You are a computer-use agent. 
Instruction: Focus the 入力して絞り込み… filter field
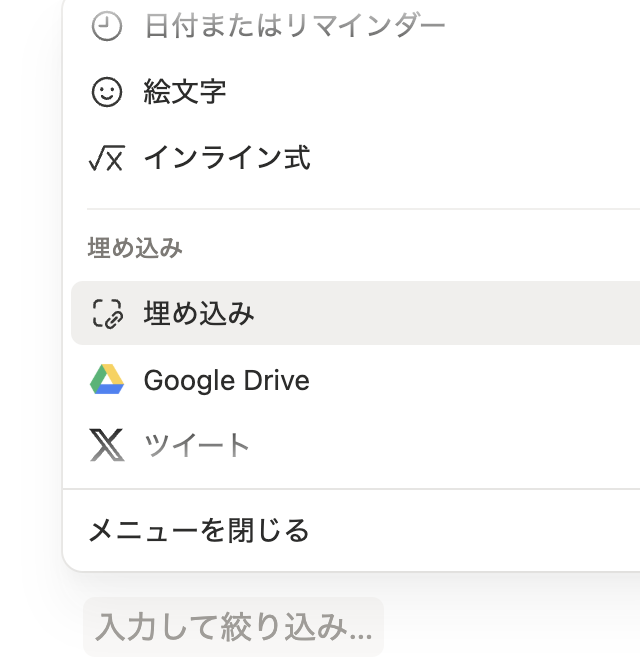point(233,627)
